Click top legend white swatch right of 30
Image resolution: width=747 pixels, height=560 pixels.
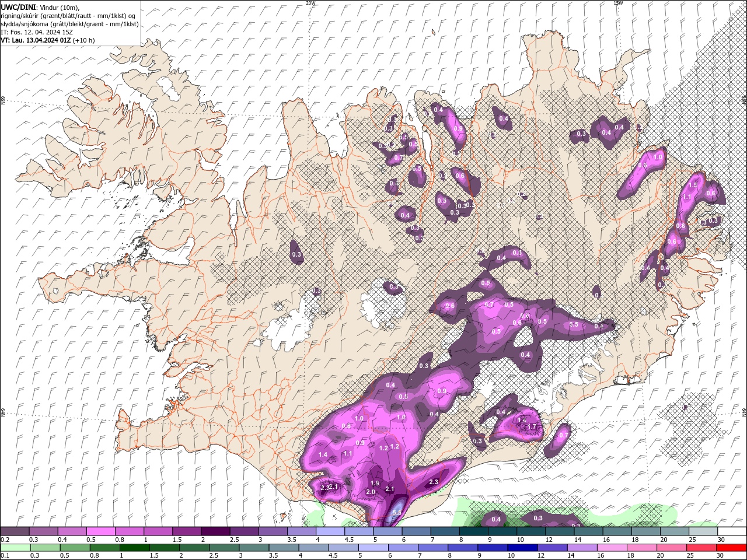(x=731, y=531)
